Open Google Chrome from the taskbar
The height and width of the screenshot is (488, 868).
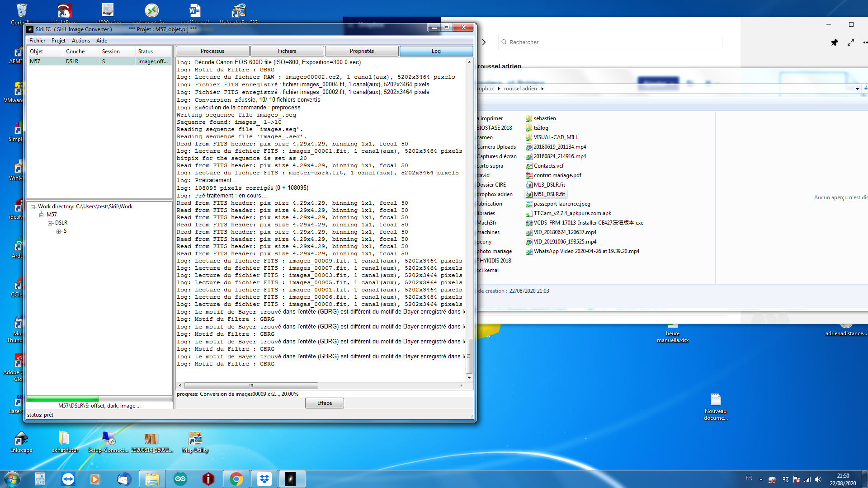(x=236, y=479)
